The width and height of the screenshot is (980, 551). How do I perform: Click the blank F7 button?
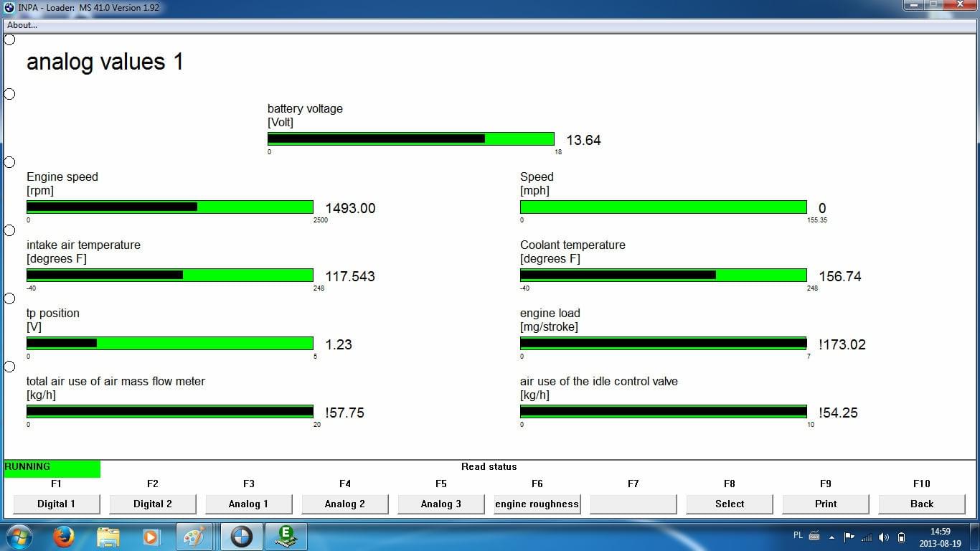click(633, 504)
